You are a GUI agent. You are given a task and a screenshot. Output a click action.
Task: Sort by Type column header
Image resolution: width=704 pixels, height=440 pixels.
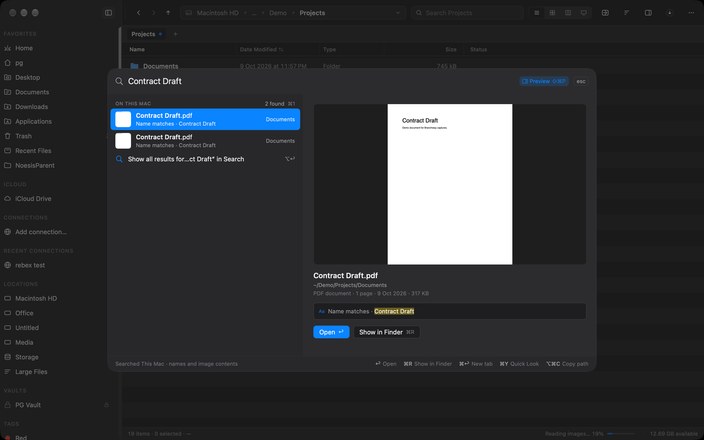pos(329,49)
